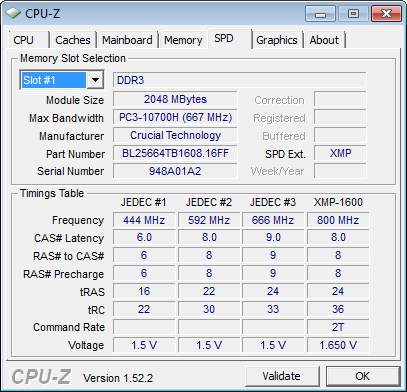Viewport: 407px width, 392px height.
Task: Click the JEDEC #3 column header
Action: pos(273,202)
